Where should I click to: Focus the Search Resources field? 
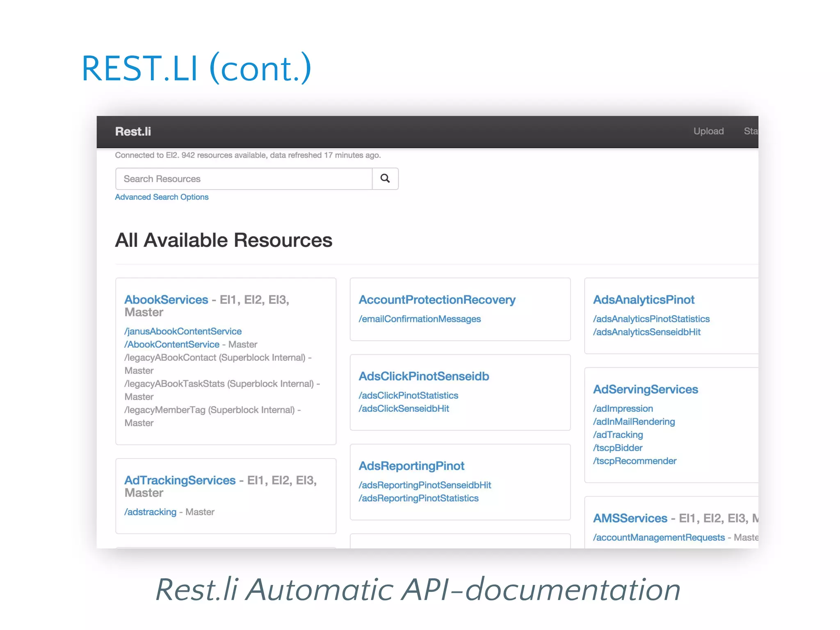(244, 178)
